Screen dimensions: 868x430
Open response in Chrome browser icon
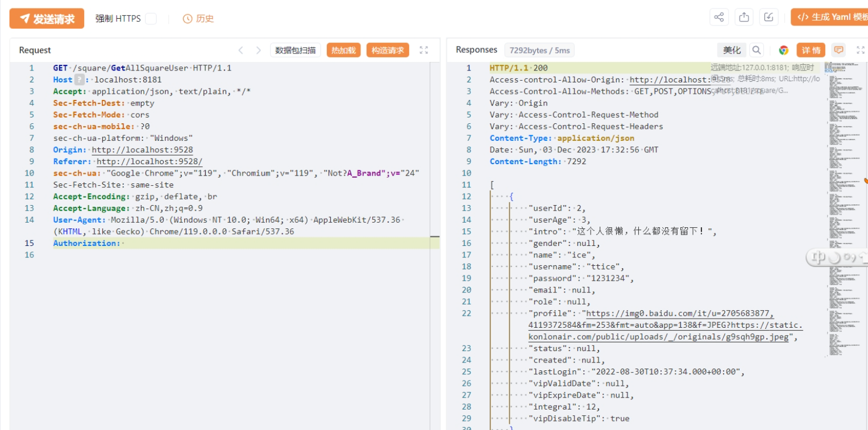click(783, 50)
